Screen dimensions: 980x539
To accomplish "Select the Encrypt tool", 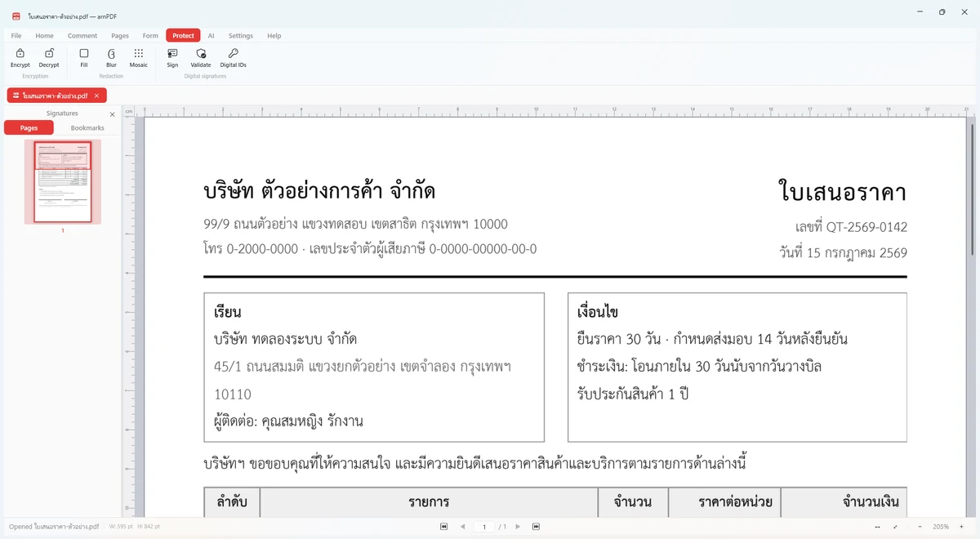I will click(20, 57).
